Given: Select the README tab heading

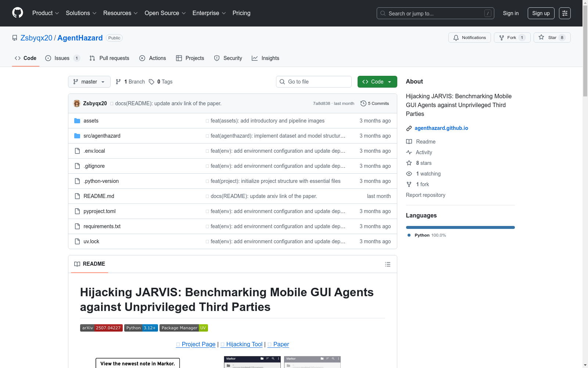Looking at the screenshot, I should pyautogui.click(x=90, y=264).
